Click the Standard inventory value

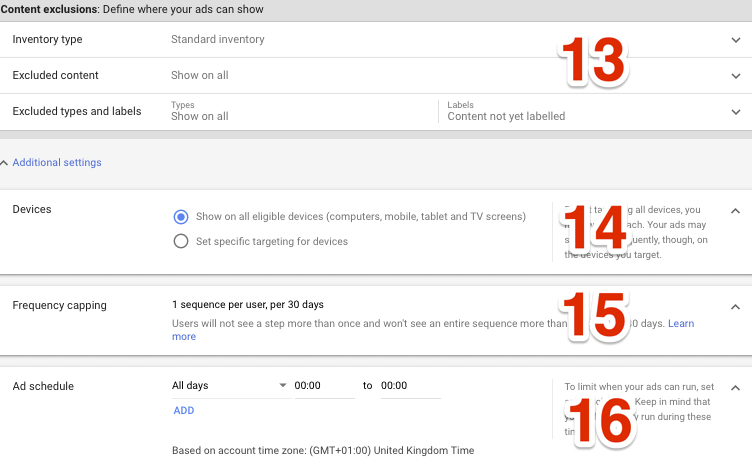217,40
